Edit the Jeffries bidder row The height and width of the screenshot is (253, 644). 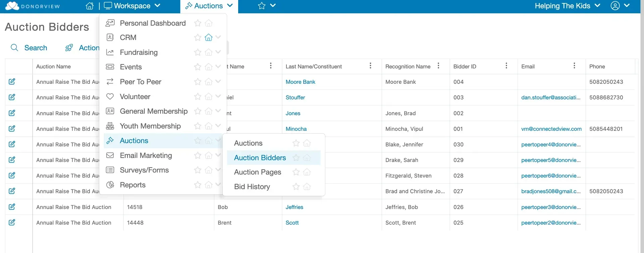pyautogui.click(x=12, y=207)
